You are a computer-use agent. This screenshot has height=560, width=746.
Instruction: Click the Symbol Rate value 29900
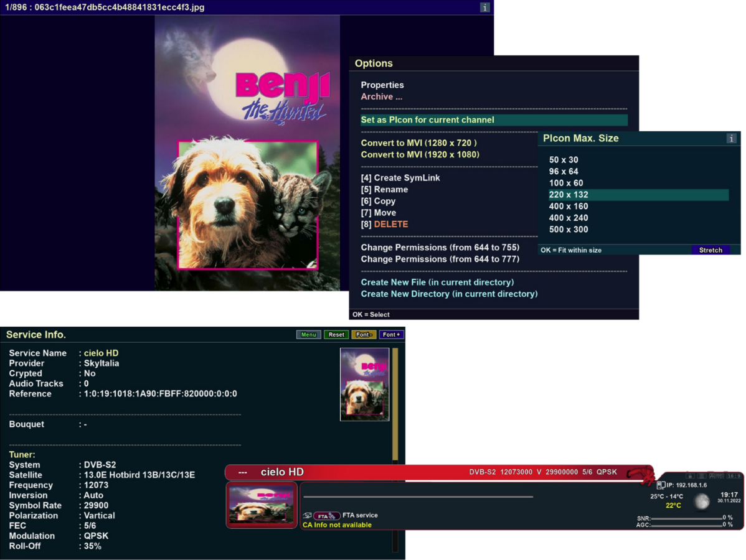[96, 505]
